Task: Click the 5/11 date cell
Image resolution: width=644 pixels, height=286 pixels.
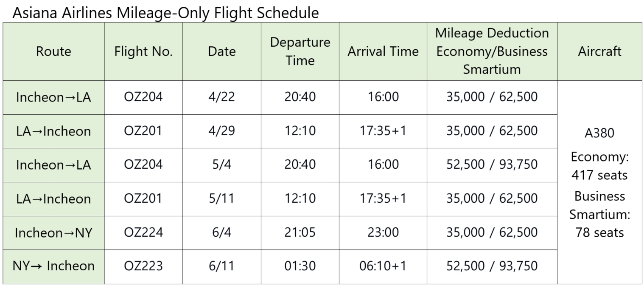Action: pos(221,198)
